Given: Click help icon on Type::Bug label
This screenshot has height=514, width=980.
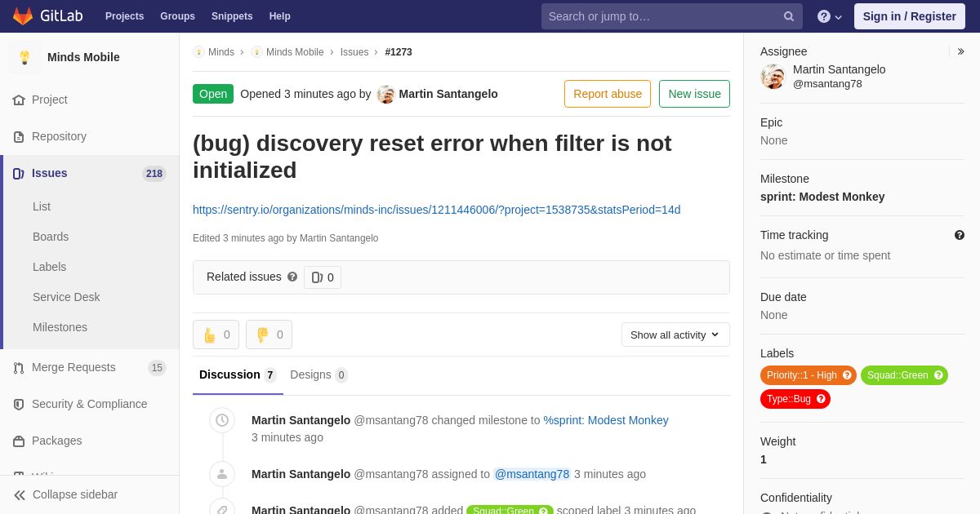Looking at the screenshot, I should [x=821, y=399].
